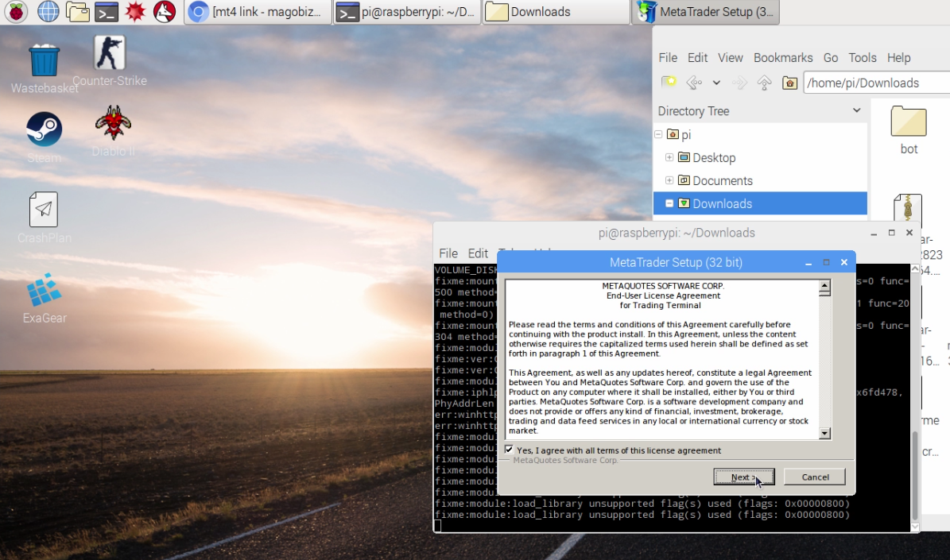Select the Wastebasket desktop icon
Image resolution: width=950 pixels, height=560 pixels.
coord(45,69)
